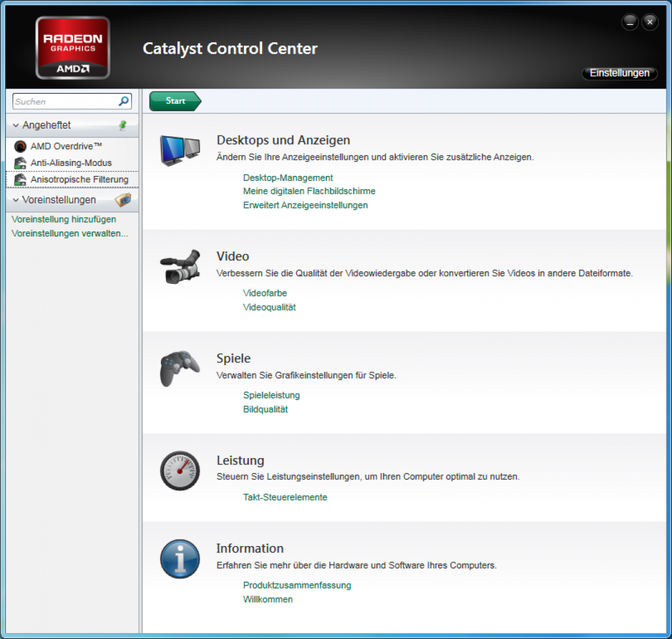This screenshot has height=639, width=672.
Task: Open the Einstellungen dropdown button
Action: pos(620,73)
